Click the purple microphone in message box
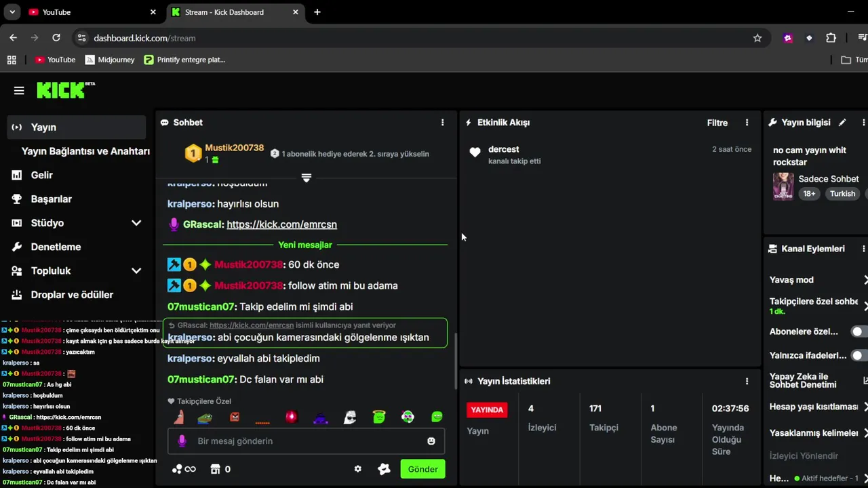Image resolution: width=868 pixels, height=488 pixels. [x=182, y=441]
